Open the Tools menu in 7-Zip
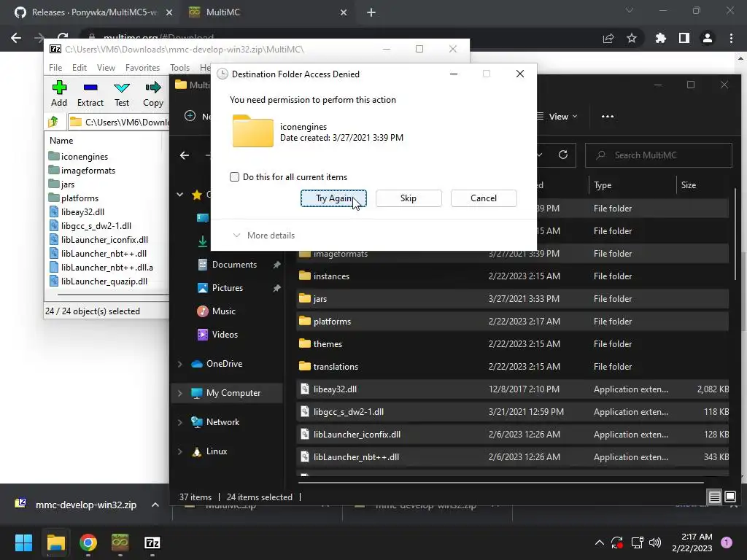The image size is (747, 560). pos(179,68)
